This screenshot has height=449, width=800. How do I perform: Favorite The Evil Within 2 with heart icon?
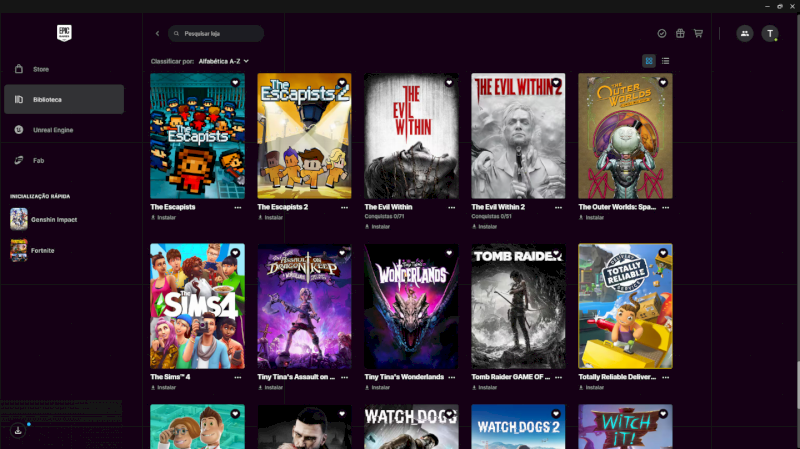pyautogui.click(x=556, y=83)
